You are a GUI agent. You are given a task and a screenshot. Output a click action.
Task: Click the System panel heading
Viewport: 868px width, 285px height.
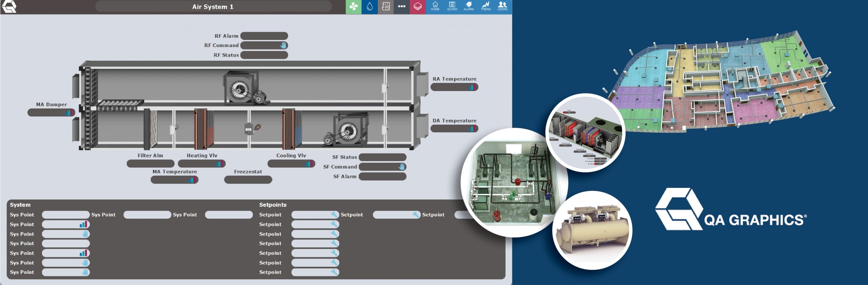(20, 205)
